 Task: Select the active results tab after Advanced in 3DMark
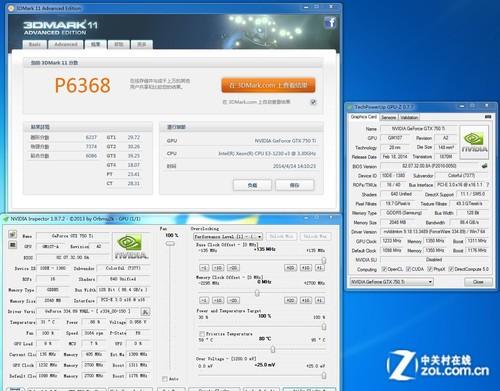[x=96, y=45]
